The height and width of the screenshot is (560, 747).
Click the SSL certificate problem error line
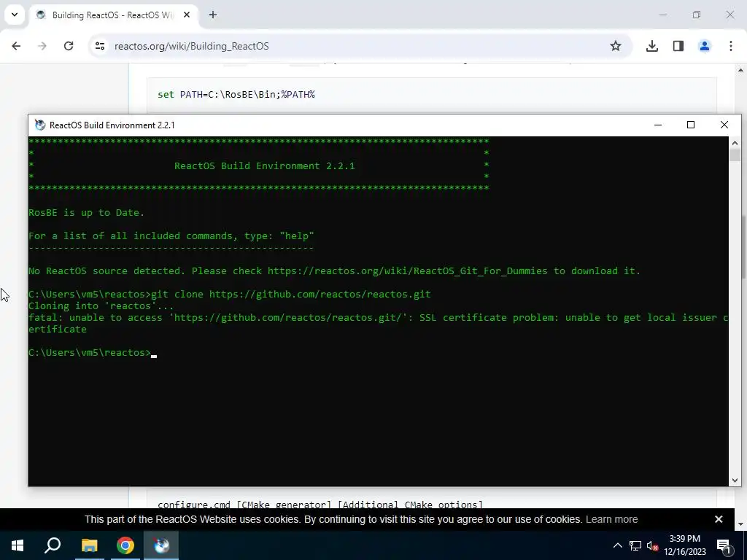pos(377,323)
